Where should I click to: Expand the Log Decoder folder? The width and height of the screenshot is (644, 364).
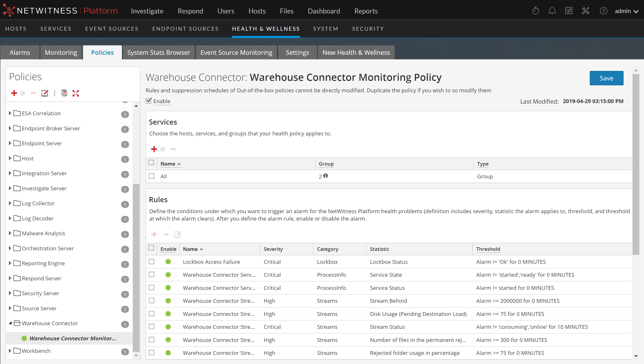10,218
